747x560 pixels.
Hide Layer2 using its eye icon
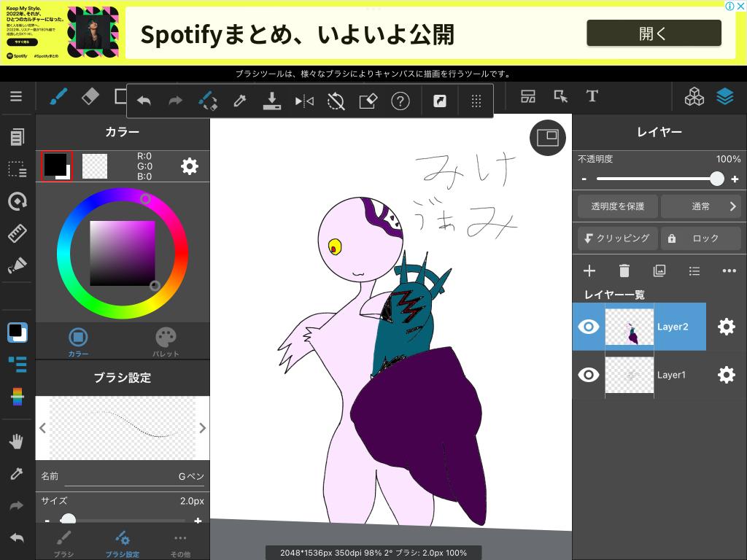(x=588, y=327)
